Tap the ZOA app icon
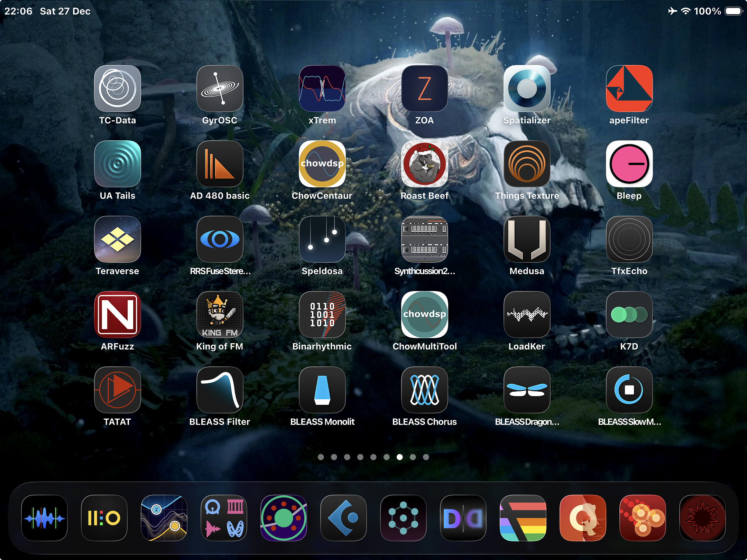 tap(424, 88)
